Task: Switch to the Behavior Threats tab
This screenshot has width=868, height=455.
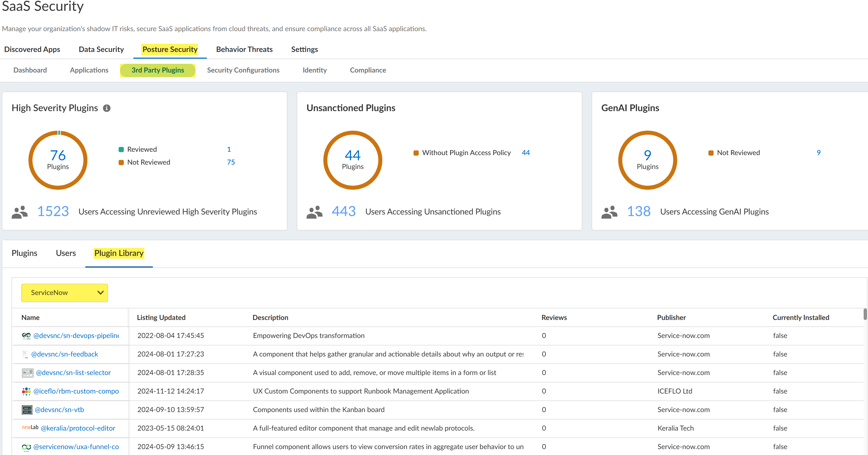Action: click(244, 49)
